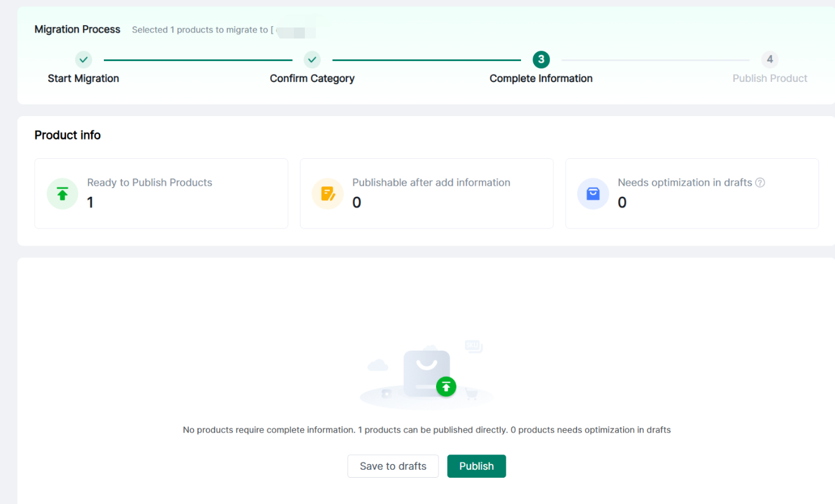
Task: Go to the Confirm Category step label
Action: 312,79
